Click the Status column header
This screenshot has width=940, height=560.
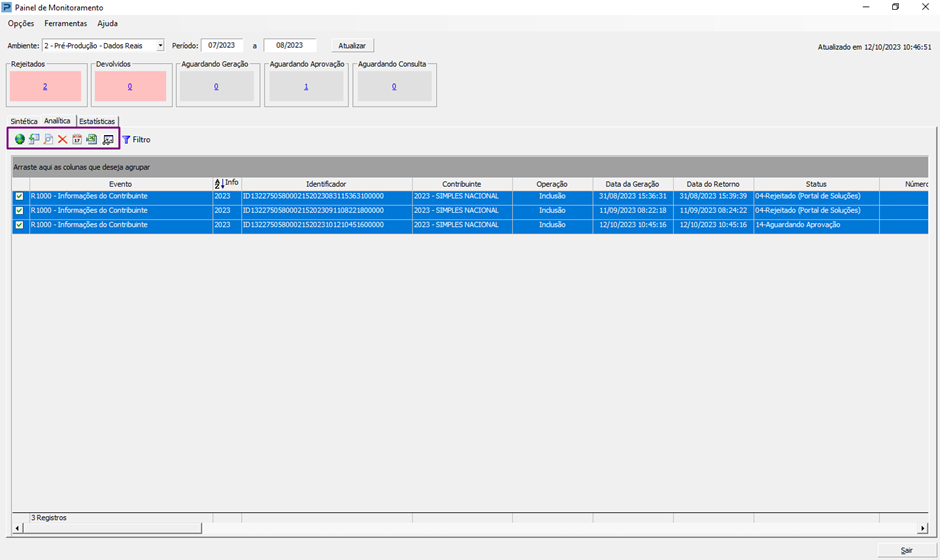click(x=815, y=184)
